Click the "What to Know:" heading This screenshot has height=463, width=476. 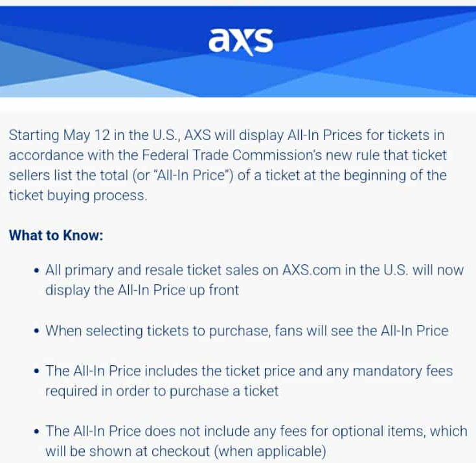click(x=56, y=235)
